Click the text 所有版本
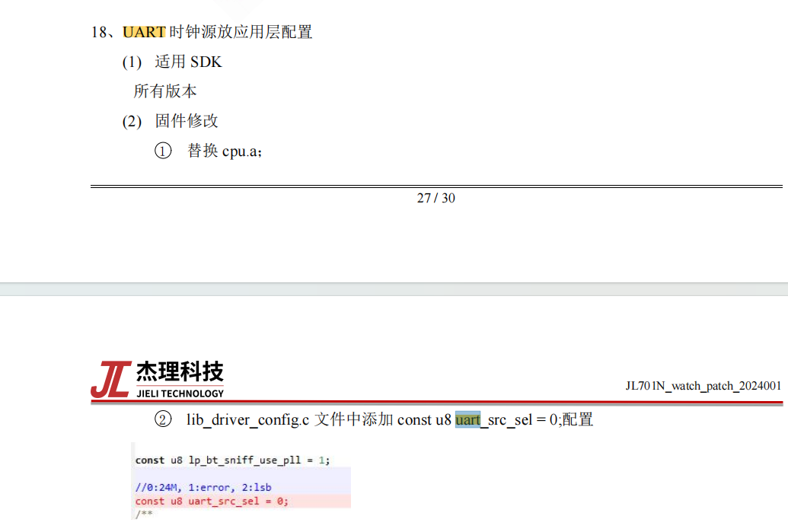Image resolution: width=788 pixels, height=532 pixels. point(165,91)
